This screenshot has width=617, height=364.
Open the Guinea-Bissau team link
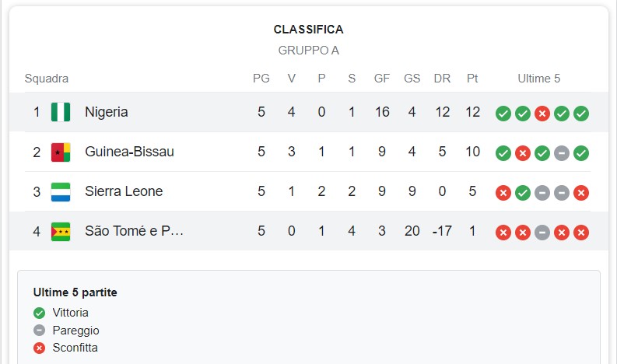(129, 152)
